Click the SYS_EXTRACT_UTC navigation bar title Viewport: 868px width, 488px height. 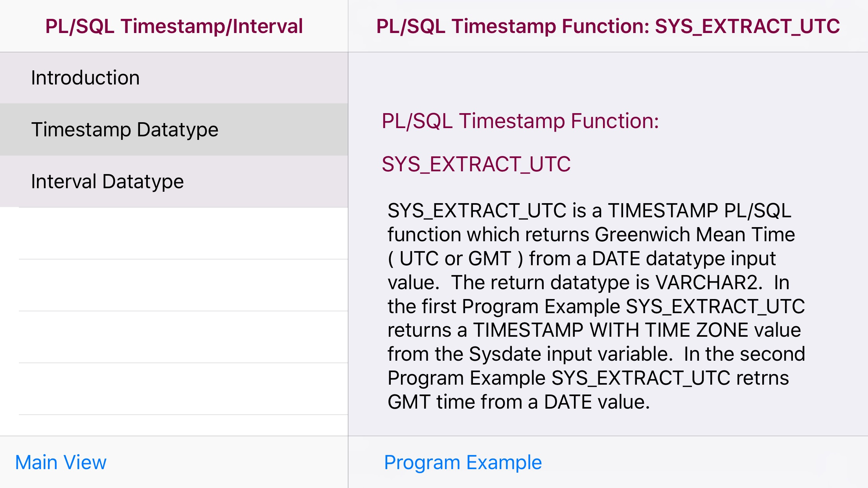click(x=608, y=26)
